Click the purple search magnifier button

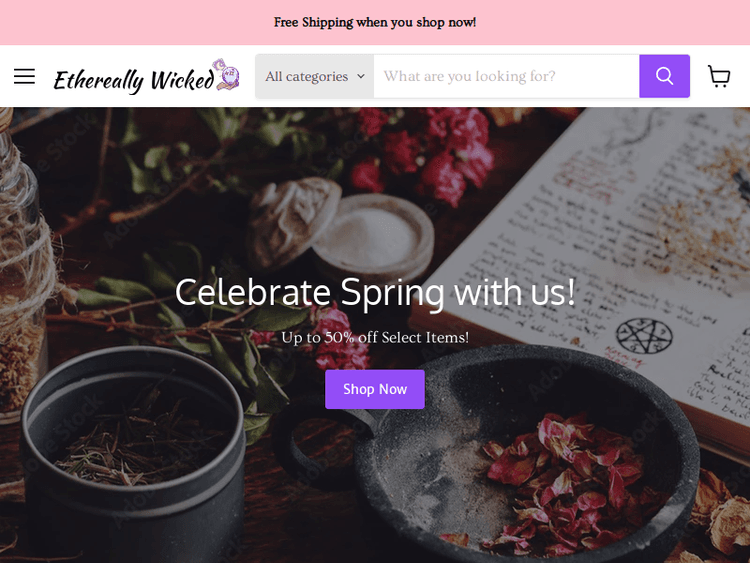pos(664,76)
